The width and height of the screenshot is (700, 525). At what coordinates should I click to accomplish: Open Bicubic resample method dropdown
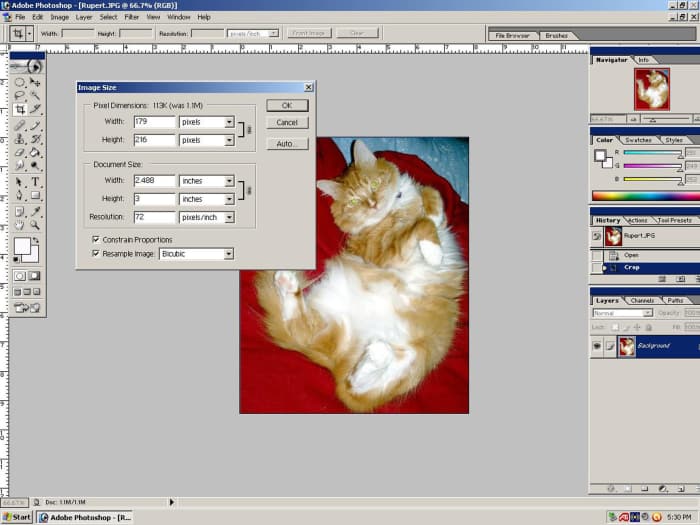click(x=229, y=254)
